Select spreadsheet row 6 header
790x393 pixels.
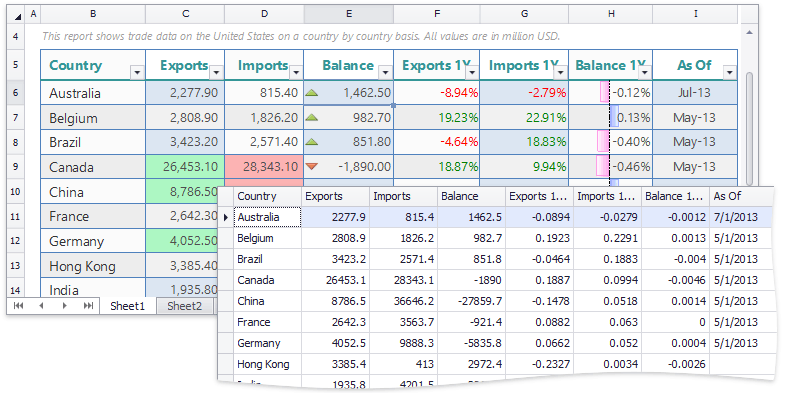(x=16, y=93)
